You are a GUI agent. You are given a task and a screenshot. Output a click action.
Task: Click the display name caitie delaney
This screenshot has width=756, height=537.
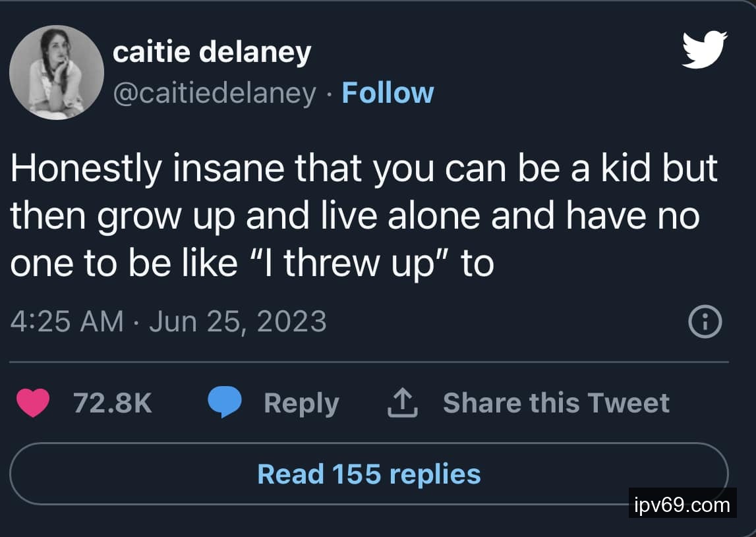pos(212,52)
